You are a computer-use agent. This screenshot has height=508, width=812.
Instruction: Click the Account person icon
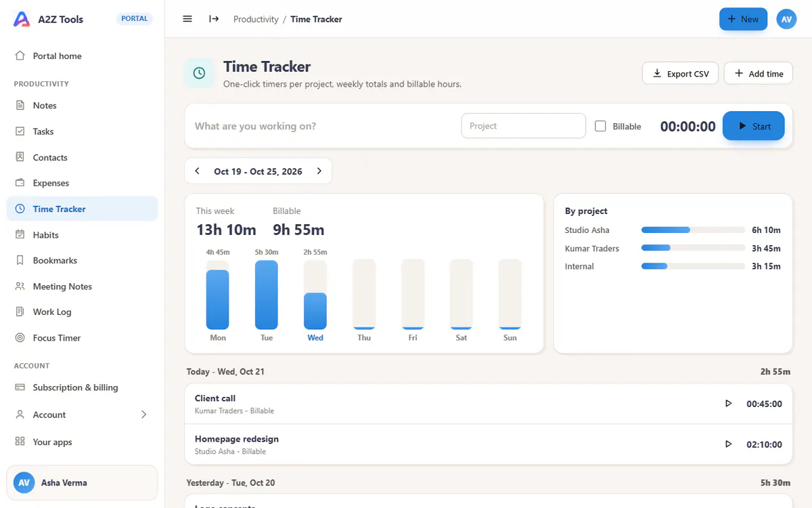20,415
